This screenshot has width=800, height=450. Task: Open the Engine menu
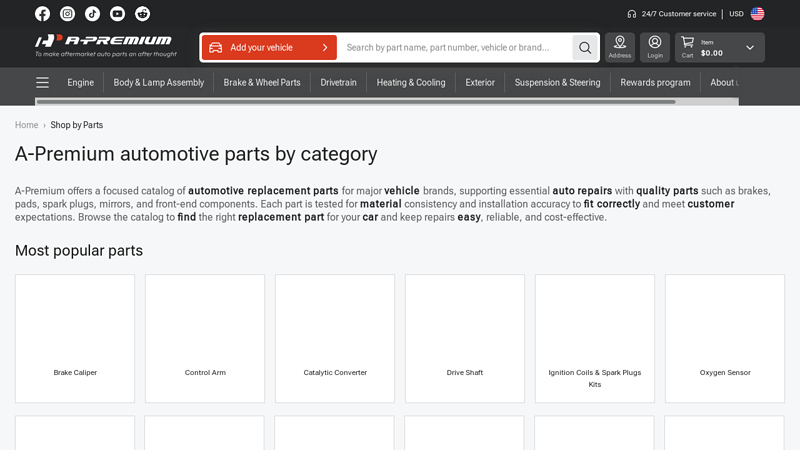(81, 83)
